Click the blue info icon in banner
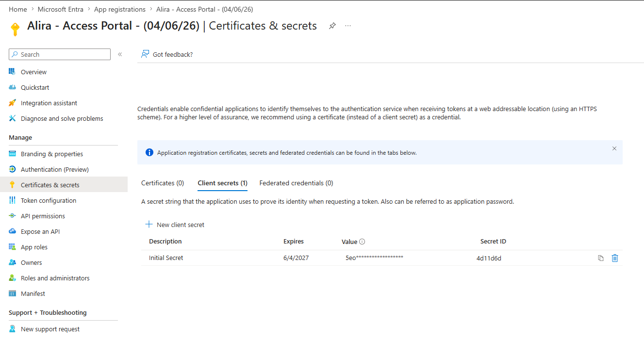The image size is (644, 341). coord(149,152)
